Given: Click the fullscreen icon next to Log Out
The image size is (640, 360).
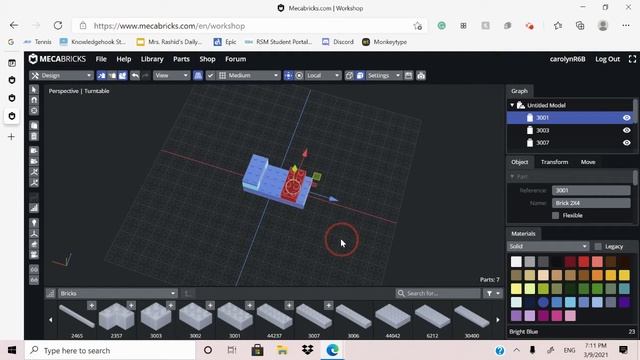Looking at the screenshot, I should coord(632,59).
